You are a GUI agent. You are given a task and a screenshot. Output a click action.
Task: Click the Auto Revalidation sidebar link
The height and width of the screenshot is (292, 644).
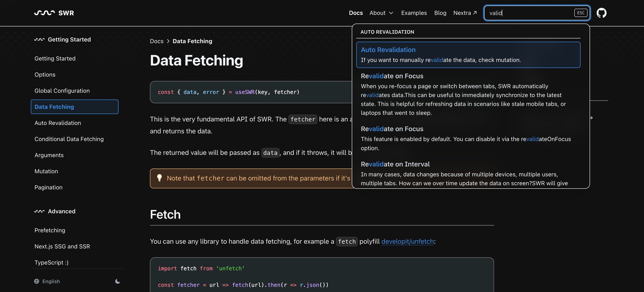tap(57, 123)
